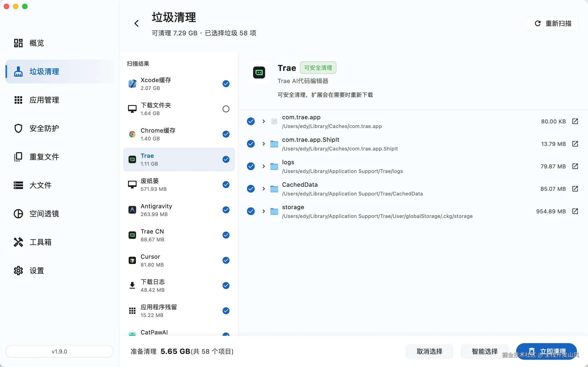This screenshot has width=588, height=367.
Task: Switch to 应用管理 in sidebar
Action: 44,100
